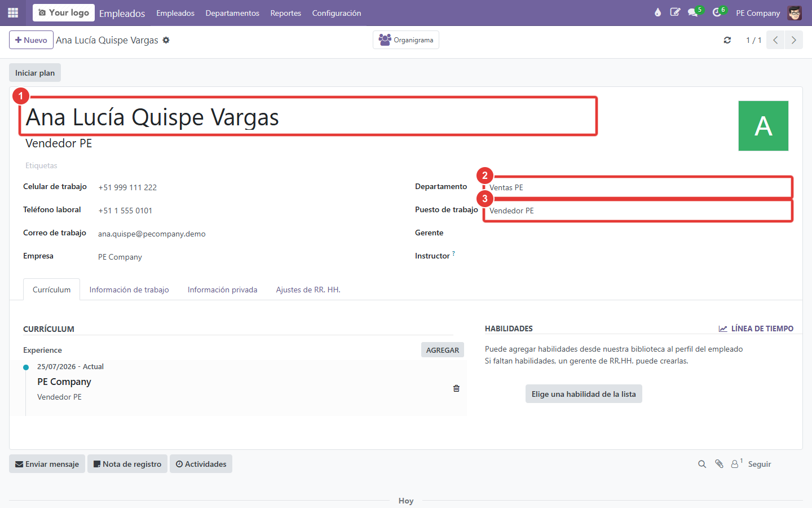Click the green employee avatar image
Image resolution: width=812 pixels, height=508 pixels.
point(764,126)
